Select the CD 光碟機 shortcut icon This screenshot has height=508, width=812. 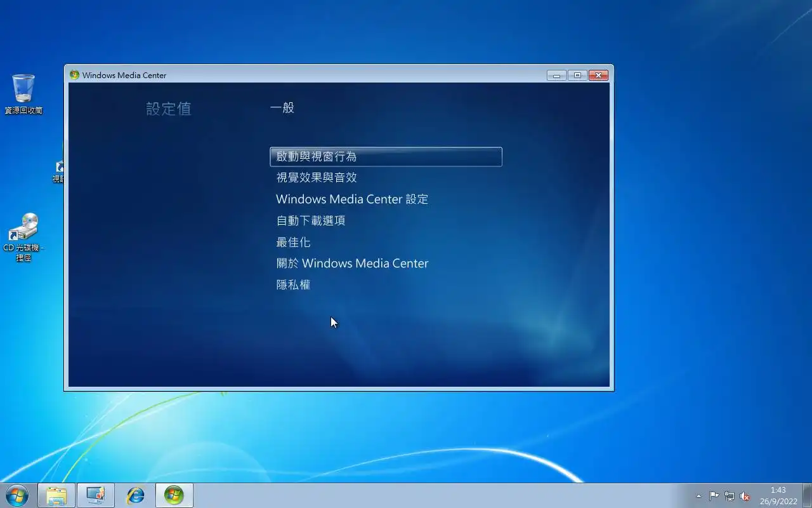click(23, 237)
